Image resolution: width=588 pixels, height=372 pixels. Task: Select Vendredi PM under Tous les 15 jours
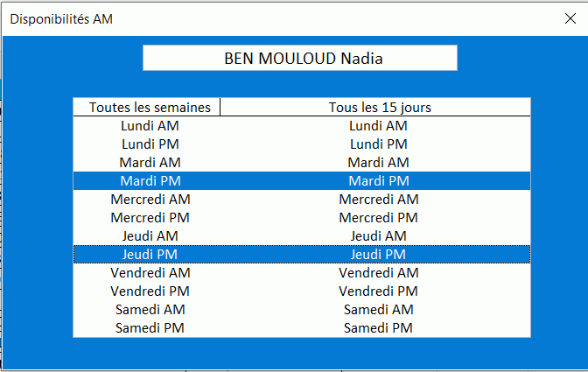[379, 291]
